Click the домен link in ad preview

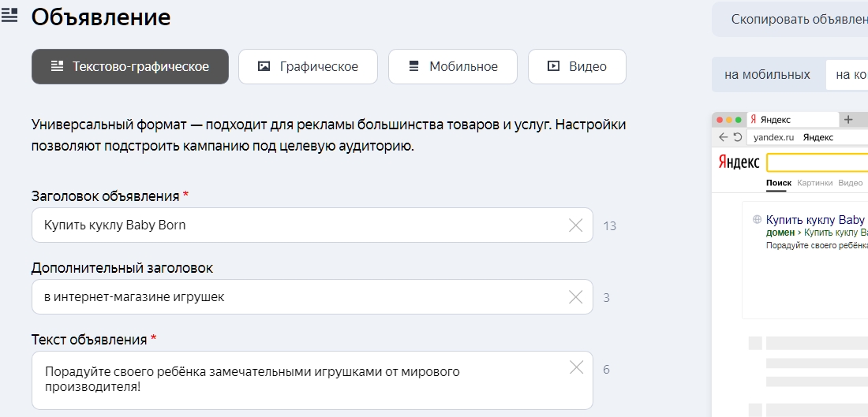click(780, 233)
